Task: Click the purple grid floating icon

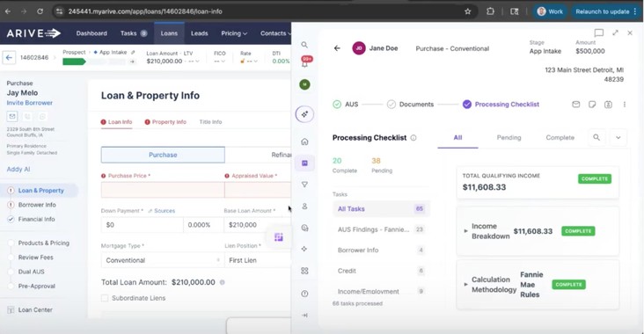Action: tap(279, 236)
